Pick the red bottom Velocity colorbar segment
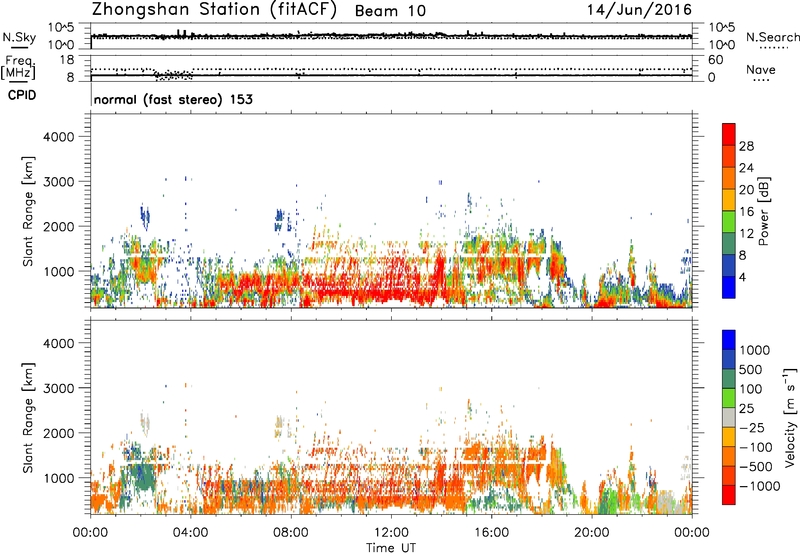 (729, 495)
